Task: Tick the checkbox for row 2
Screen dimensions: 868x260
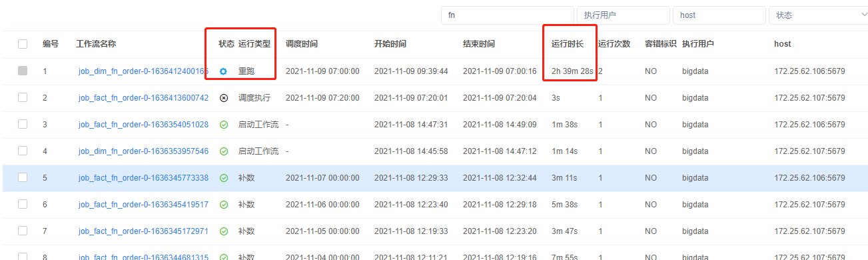Action: coord(23,97)
